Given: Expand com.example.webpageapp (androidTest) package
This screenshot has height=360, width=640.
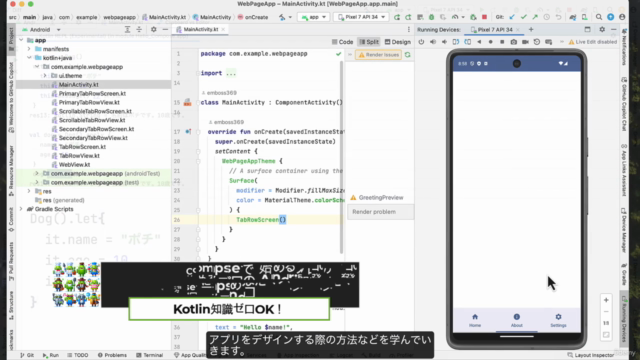Looking at the screenshot, I should click(x=37, y=173).
